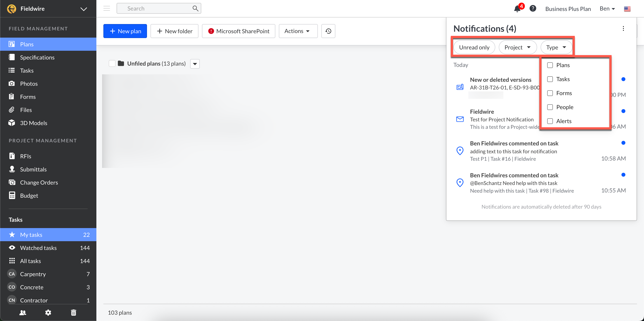This screenshot has height=321, width=644.
Task: Expand the Actions dropdown menu
Action: [298, 31]
